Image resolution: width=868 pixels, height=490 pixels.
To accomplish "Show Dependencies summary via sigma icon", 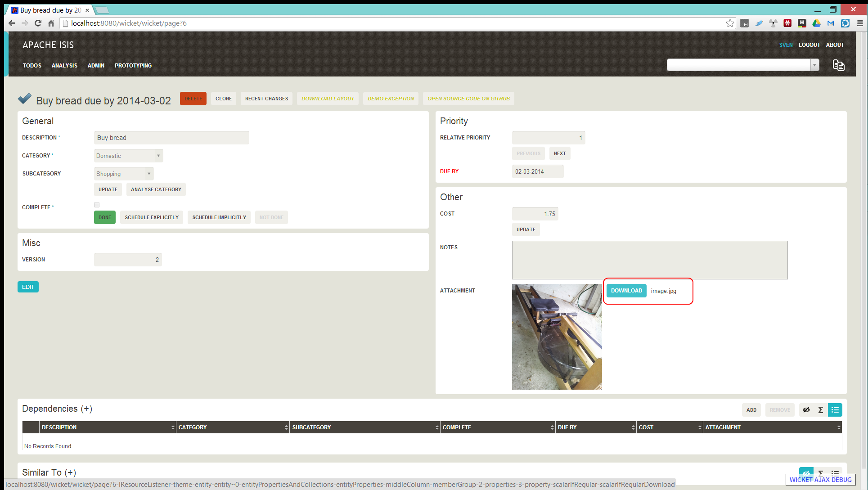I will (x=820, y=410).
